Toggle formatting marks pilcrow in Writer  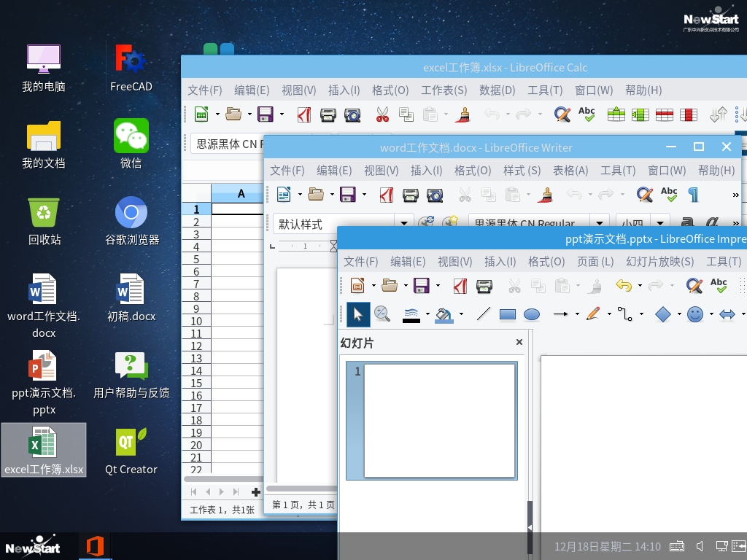[693, 194]
